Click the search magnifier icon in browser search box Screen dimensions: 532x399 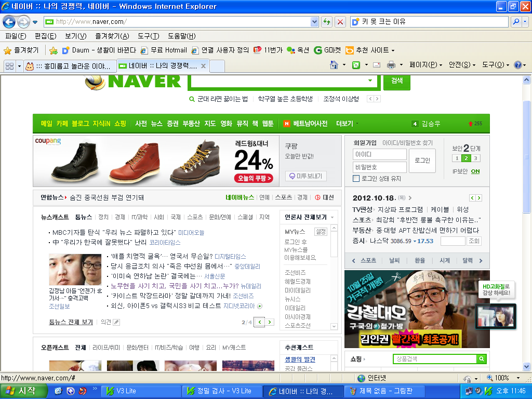[516, 22]
